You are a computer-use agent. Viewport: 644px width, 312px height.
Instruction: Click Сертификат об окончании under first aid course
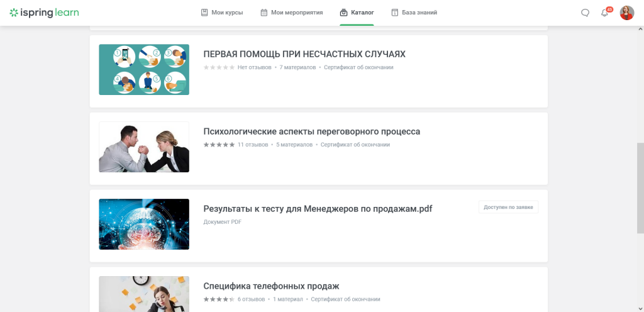click(x=358, y=67)
